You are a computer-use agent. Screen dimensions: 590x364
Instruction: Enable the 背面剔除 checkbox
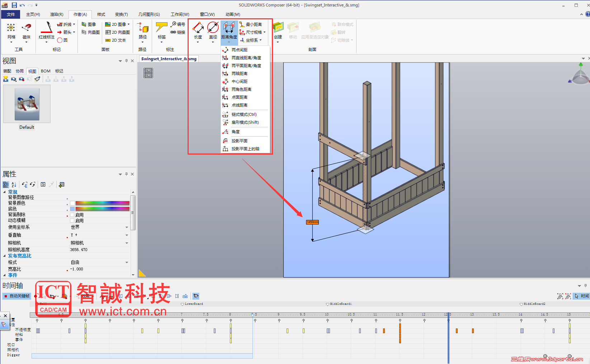72,215
